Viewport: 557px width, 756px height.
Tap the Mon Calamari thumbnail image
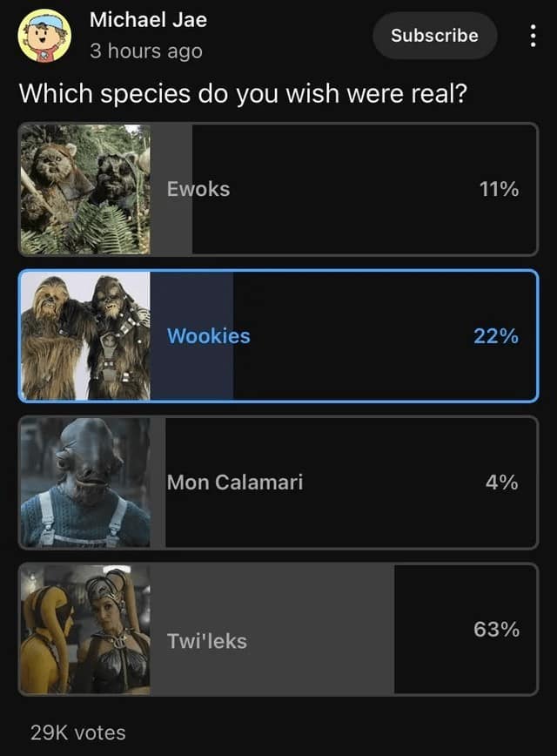pos(85,483)
